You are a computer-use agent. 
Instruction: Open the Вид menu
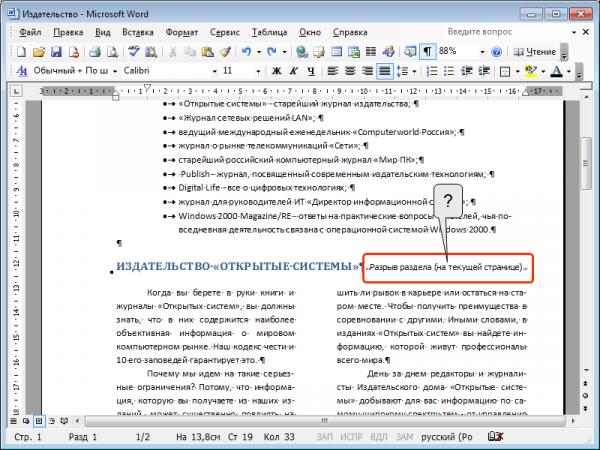click(x=103, y=32)
